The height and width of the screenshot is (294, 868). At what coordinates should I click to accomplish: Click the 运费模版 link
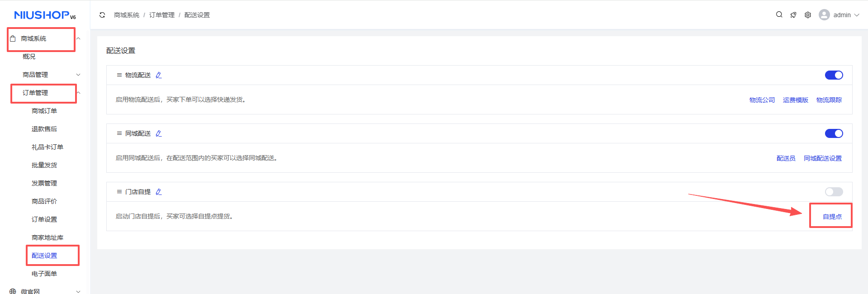click(795, 100)
